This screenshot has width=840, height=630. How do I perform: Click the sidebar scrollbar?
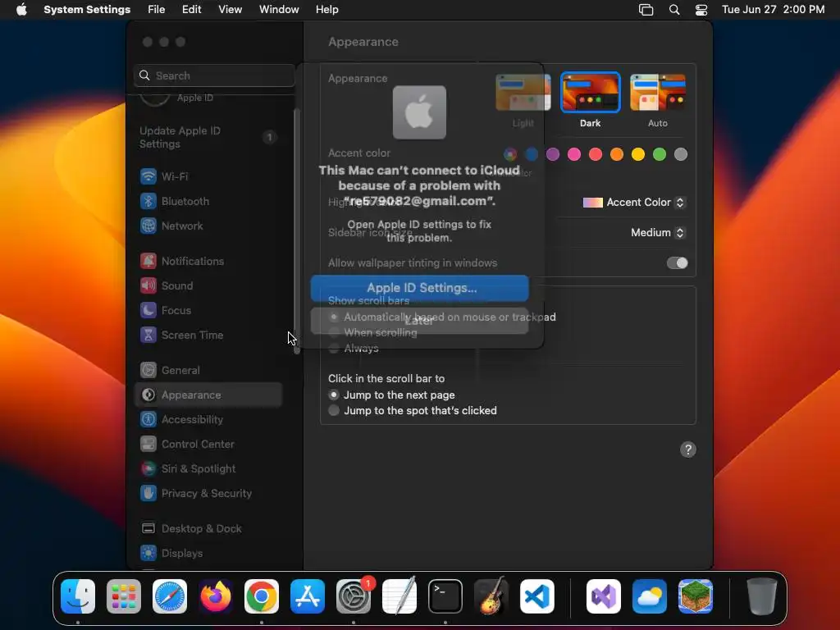[297, 231]
